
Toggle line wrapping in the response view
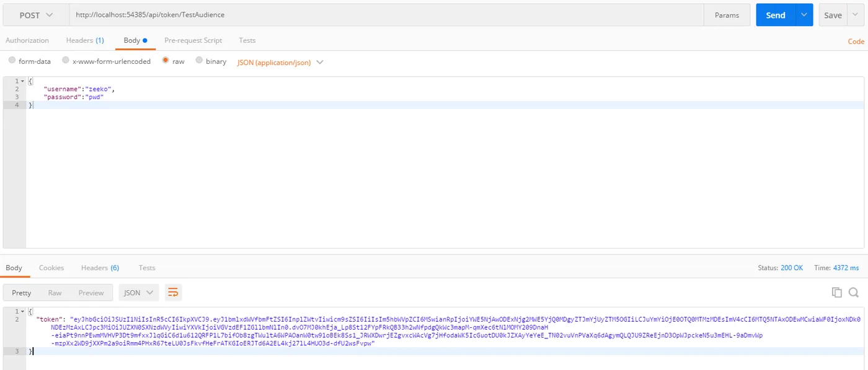tap(173, 293)
